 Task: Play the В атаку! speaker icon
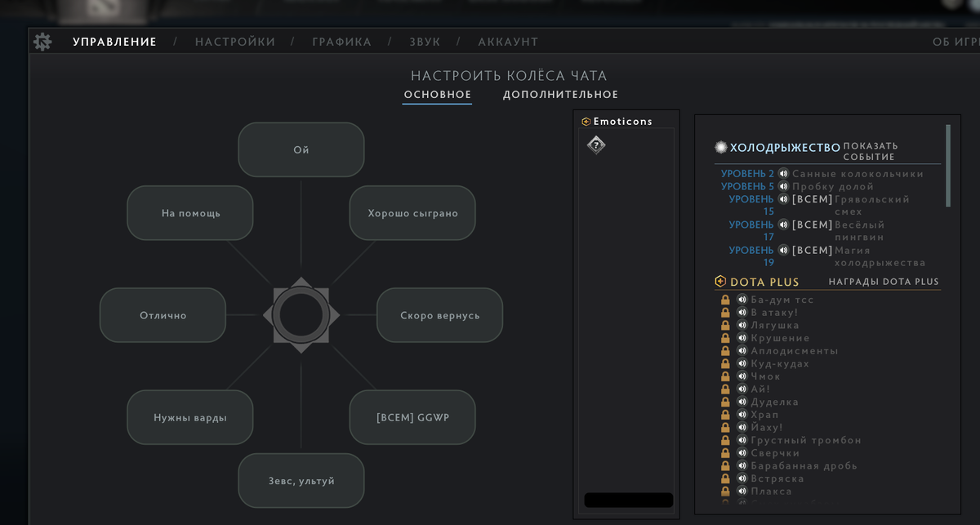(x=742, y=312)
